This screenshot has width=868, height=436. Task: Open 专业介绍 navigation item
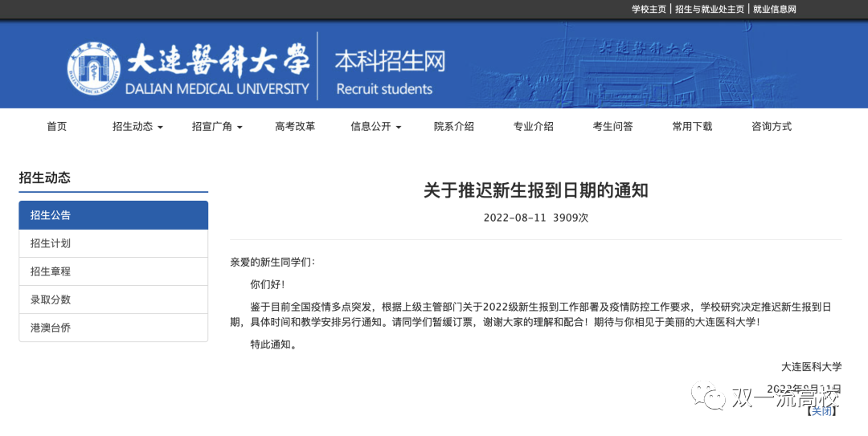point(533,127)
